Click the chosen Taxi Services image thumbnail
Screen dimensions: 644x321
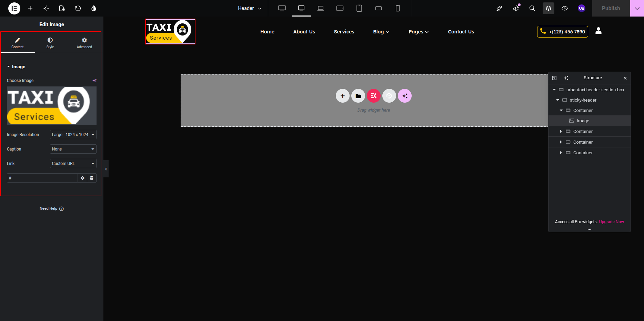coord(52,105)
